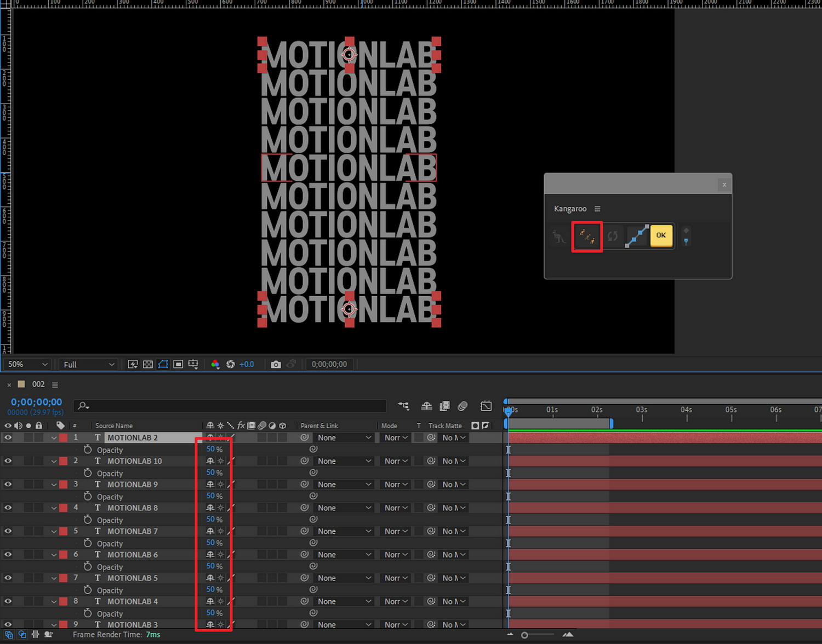Select the 002 composition tab

(38, 384)
